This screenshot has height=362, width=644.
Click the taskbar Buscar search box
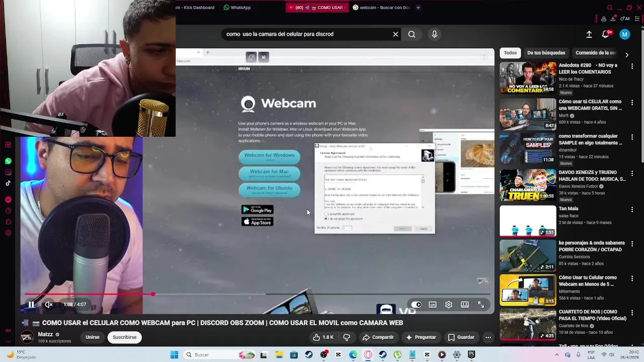(x=219, y=355)
